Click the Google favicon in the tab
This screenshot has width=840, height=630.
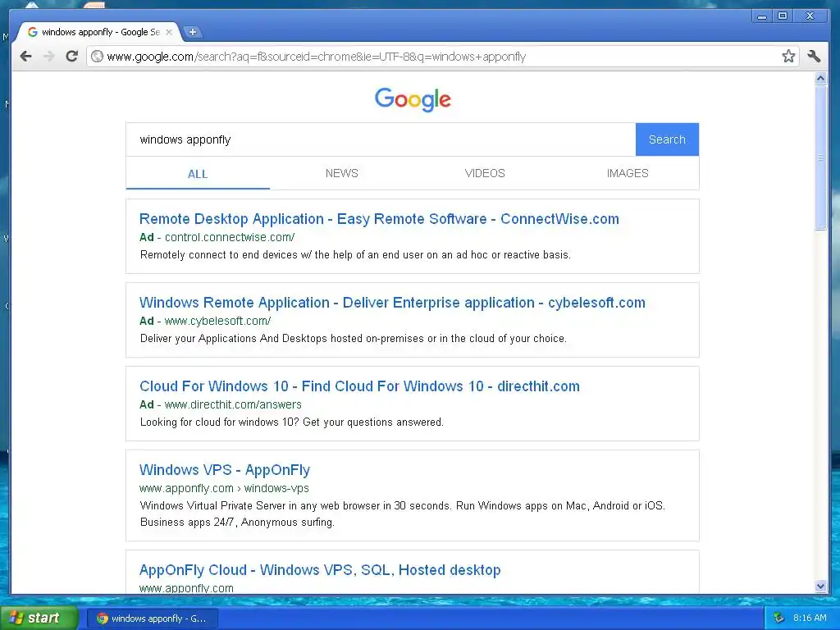coord(33,32)
